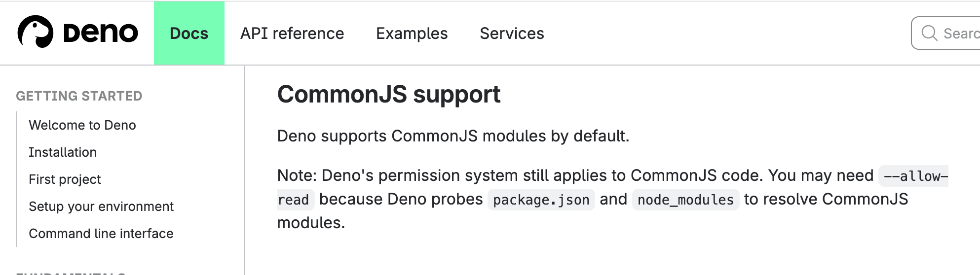
Task: Click the Deno wordmark text
Action: pyautogui.click(x=101, y=33)
